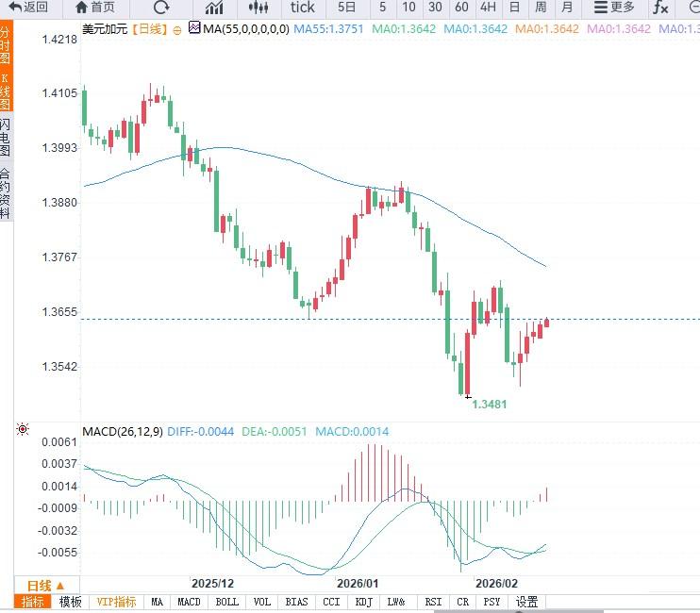Select the 周 weekly timeframe
This screenshot has height=613, width=700.
click(541, 8)
